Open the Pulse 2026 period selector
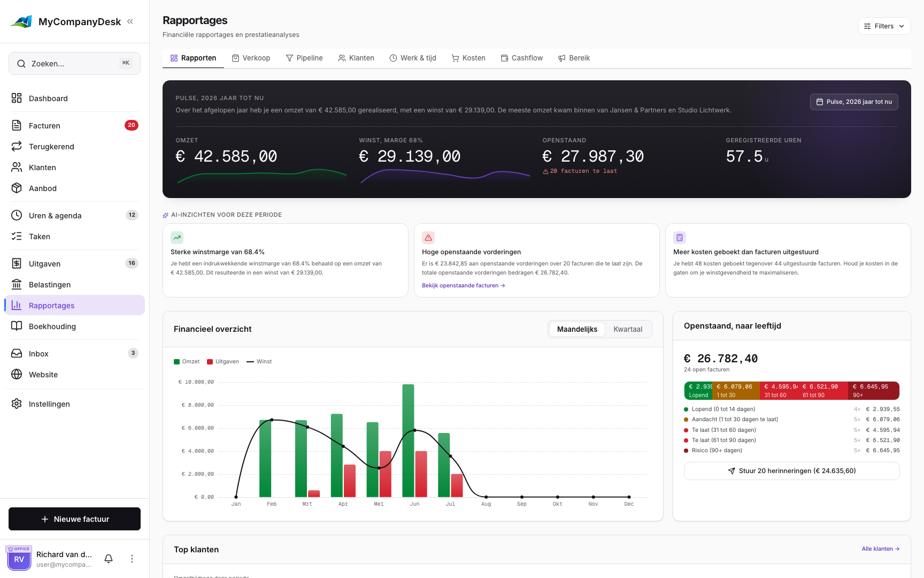This screenshot has width=924, height=578. point(854,102)
